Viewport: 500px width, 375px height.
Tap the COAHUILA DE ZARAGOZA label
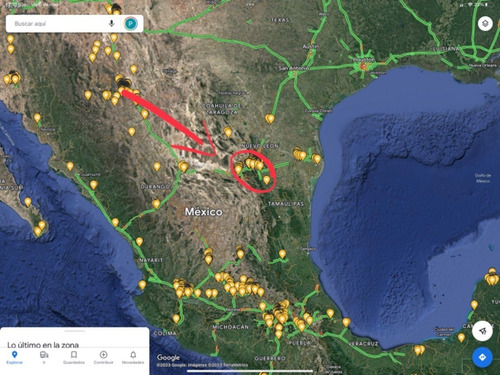pos(221,109)
